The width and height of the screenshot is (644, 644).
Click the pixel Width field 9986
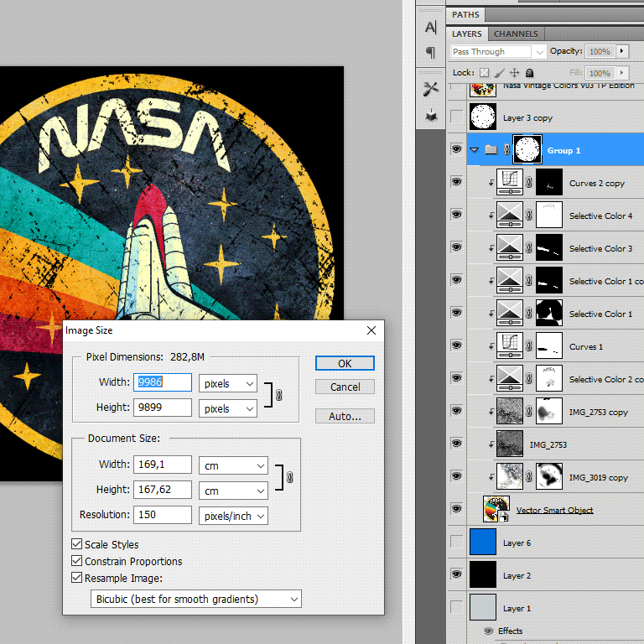pyautogui.click(x=163, y=382)
